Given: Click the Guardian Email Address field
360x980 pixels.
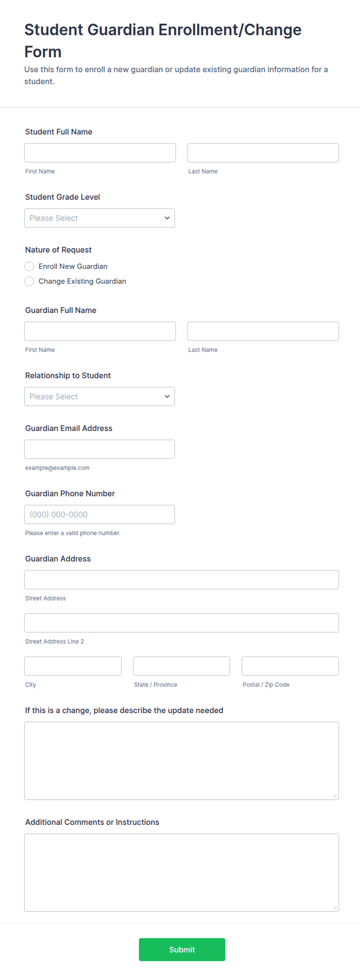Looking at the screenshot, I should [x=99, y=449].
